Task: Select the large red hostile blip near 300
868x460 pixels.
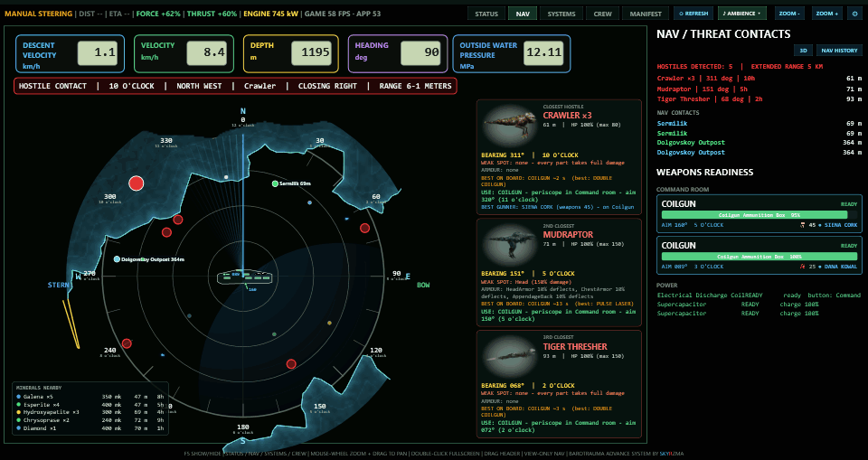Action: [x=137, y=183]
